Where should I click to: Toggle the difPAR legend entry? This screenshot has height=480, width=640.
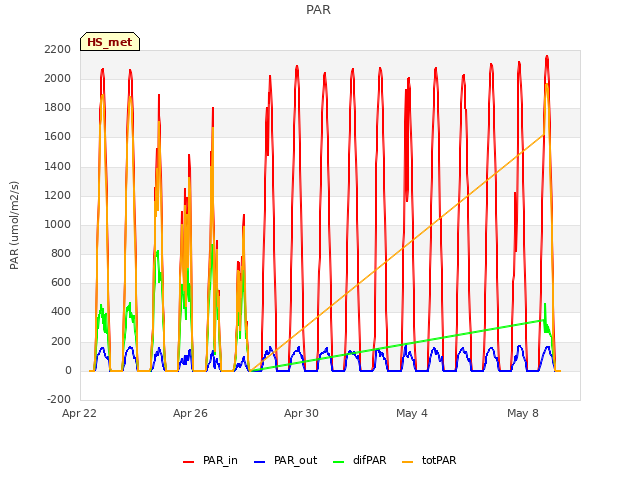(359, 460)
